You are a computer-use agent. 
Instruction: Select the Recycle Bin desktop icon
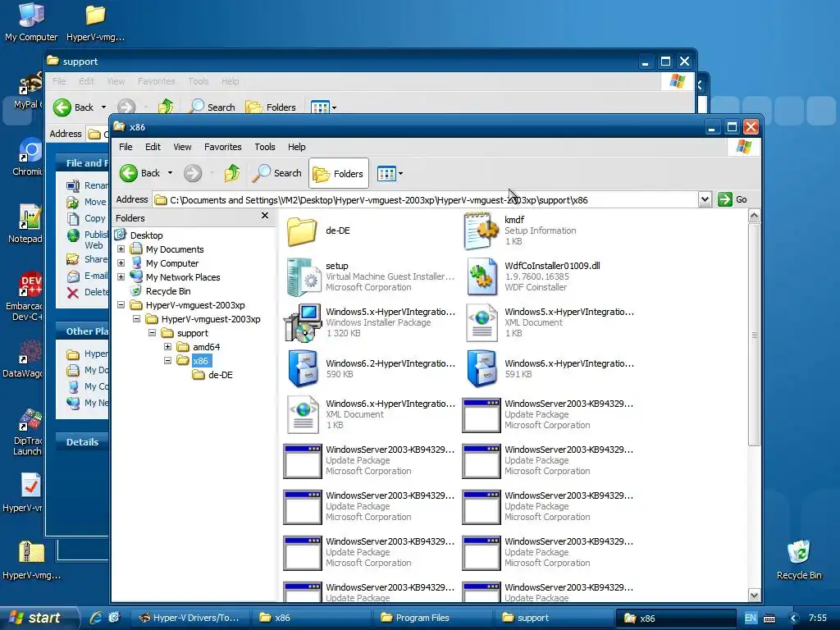(x=799, y=559)
